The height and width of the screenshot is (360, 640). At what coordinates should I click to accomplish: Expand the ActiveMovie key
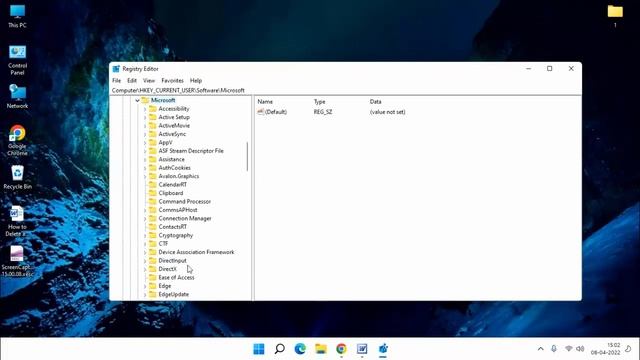[145, 126]
